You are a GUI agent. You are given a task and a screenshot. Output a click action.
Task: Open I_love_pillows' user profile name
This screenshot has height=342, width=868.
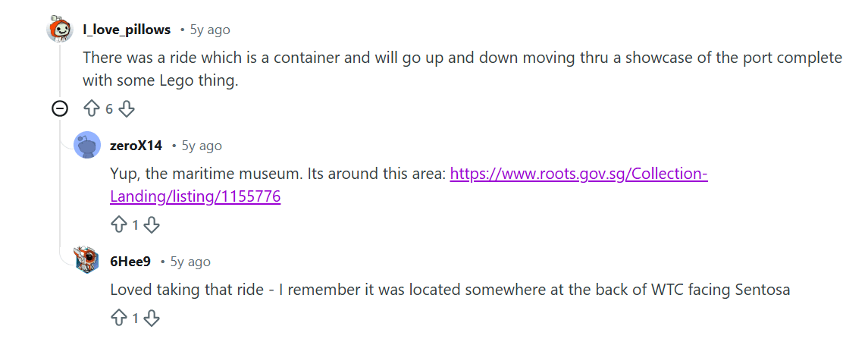[x=127, y=30]
